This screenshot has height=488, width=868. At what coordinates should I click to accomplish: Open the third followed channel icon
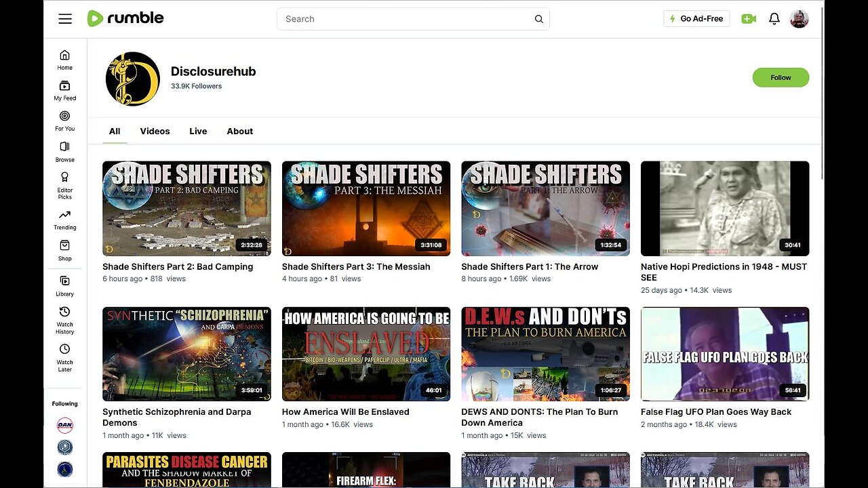65,470
